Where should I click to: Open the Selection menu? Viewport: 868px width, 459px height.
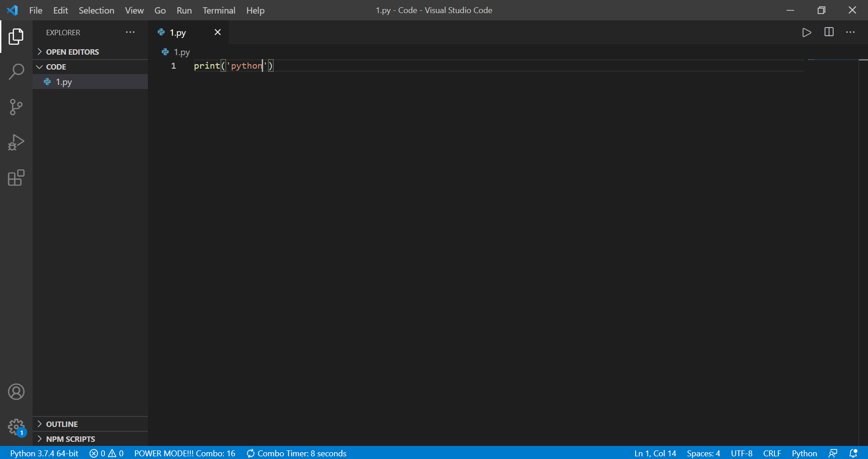coord(96,10)
